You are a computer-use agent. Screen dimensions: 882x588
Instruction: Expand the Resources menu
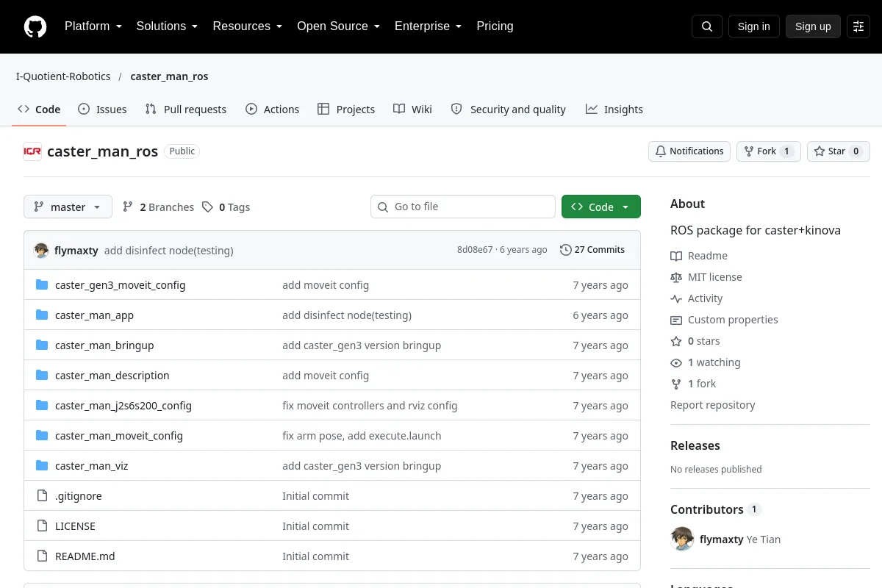pos(248,26)
